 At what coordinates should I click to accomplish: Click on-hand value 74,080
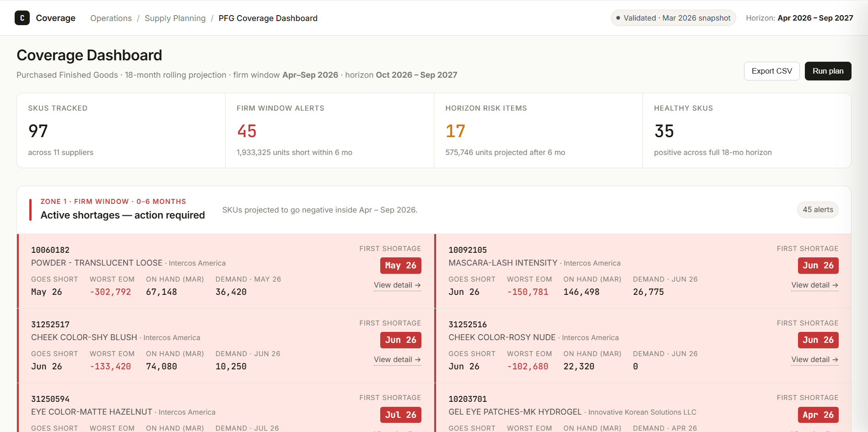[162, 367]
